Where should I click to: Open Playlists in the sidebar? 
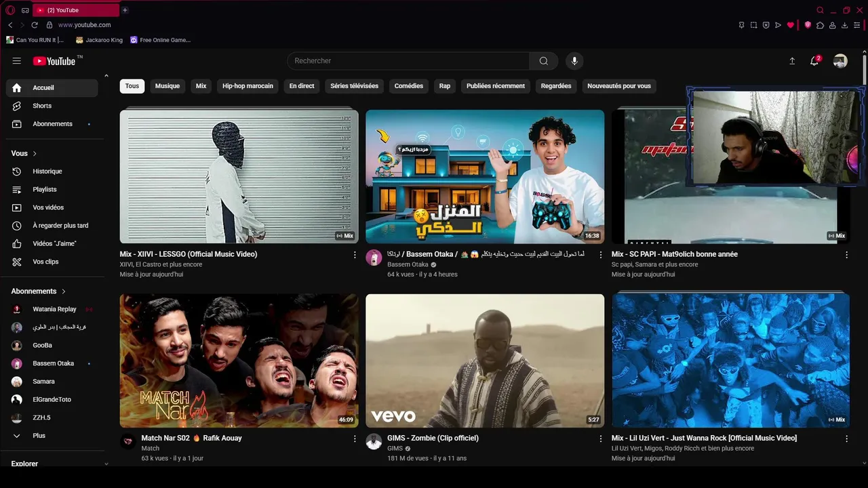52,189
